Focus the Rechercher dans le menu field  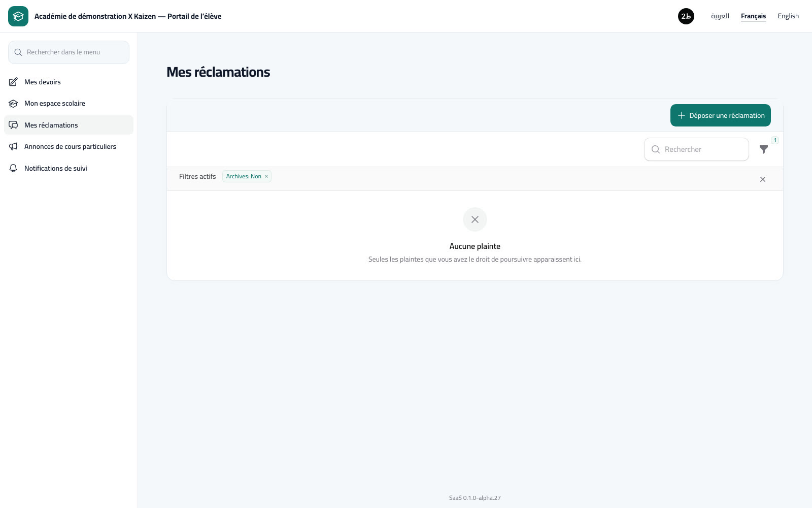coord(69,52)
